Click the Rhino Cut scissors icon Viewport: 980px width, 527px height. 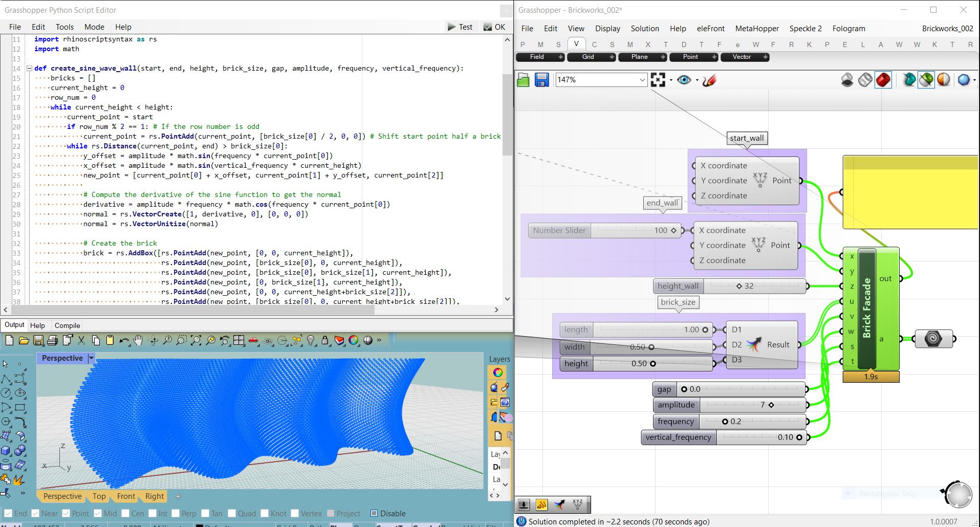81,340
